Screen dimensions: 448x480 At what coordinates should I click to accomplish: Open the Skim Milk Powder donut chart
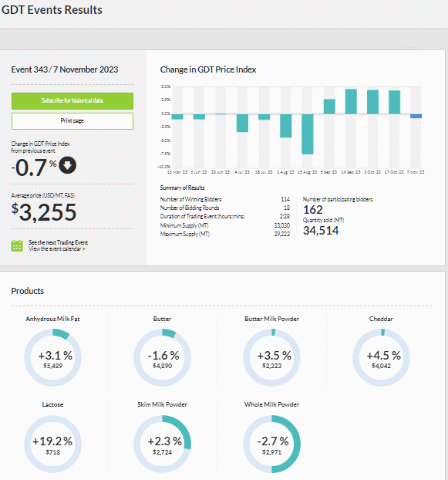pyautogui.click(x=163, y=444)
